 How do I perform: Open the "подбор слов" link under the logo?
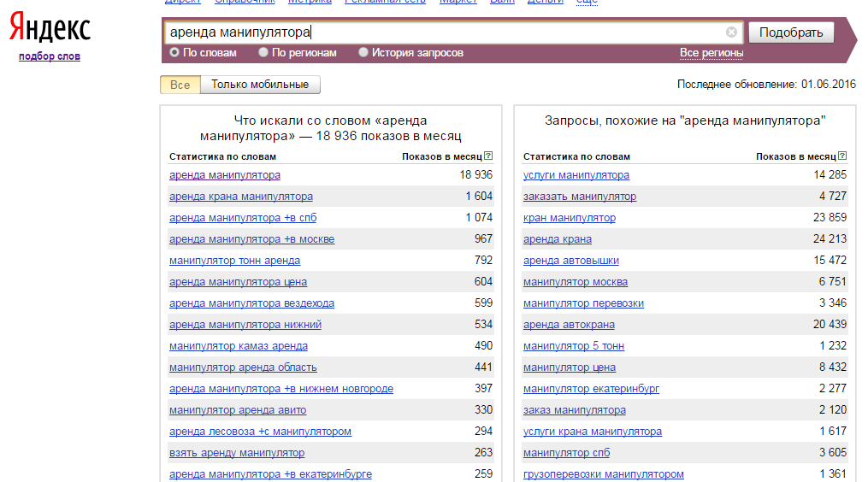[50, 56]
